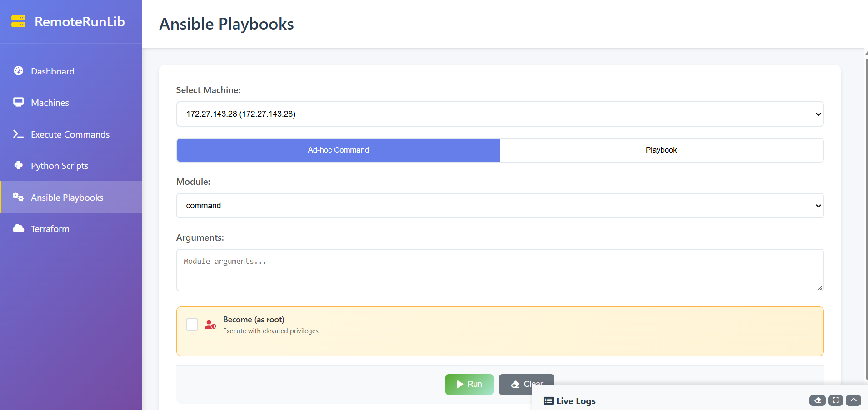Click the Dashboard palette icon
The image size is (868, 410).
coord(18,70)
